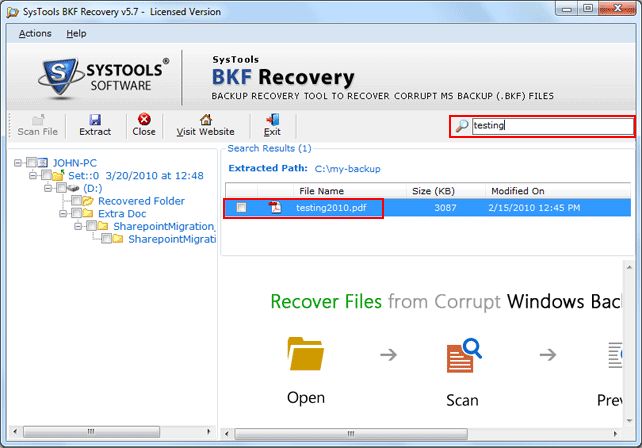Minimize the BKF Recovery window
The image size is (642, 448).
pyautogui.click(x=567, y=9)
